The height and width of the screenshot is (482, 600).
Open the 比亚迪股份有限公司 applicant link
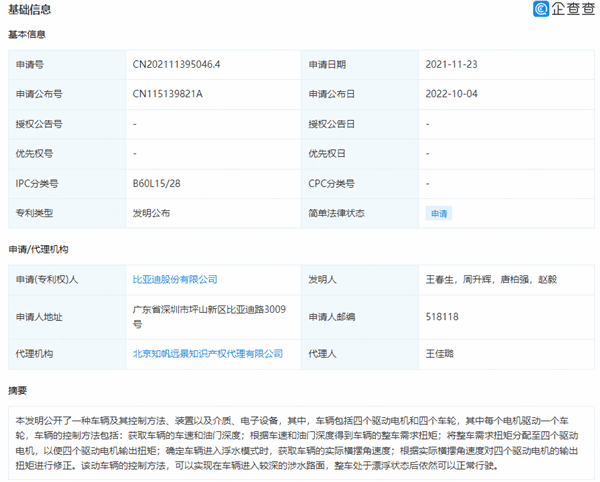click(175, 280)
